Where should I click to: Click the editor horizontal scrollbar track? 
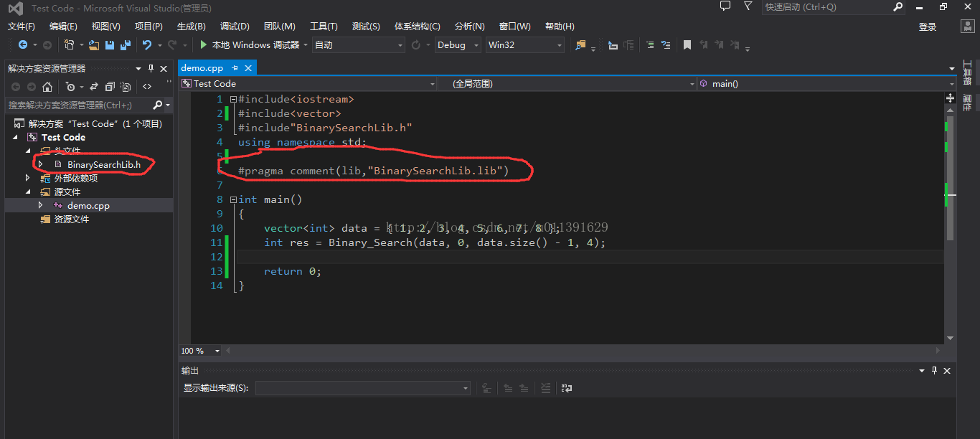[583, 351]
